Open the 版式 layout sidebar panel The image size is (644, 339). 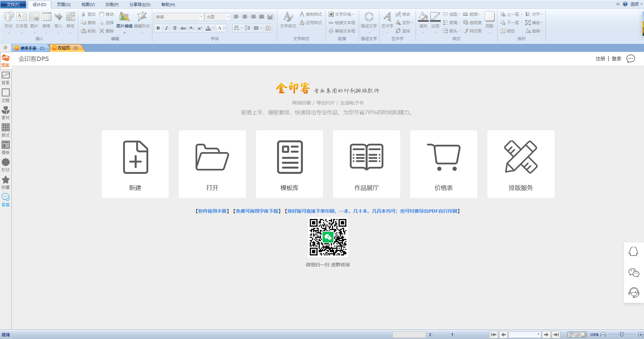tap(5, 130)
